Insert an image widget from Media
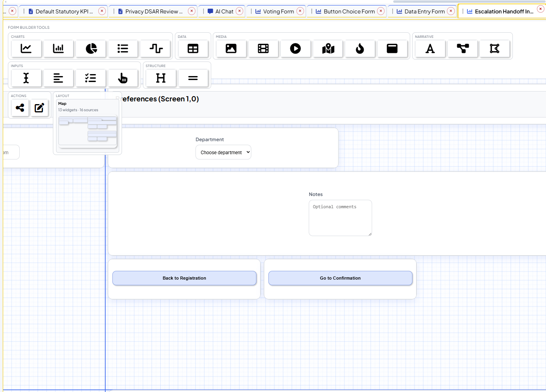The width and height of the screenshot is (546, 392). click(x=231, y=49)
